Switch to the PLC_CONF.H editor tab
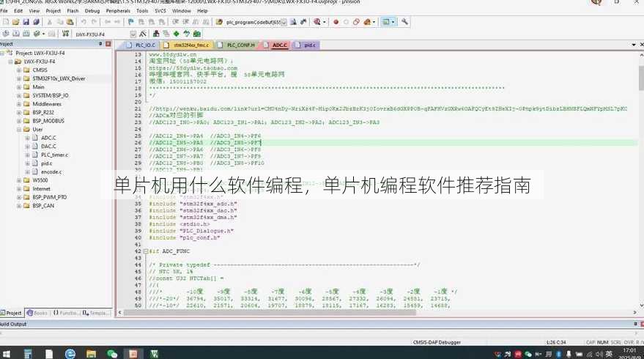This screenshot has height=359, width=644. 237,45
